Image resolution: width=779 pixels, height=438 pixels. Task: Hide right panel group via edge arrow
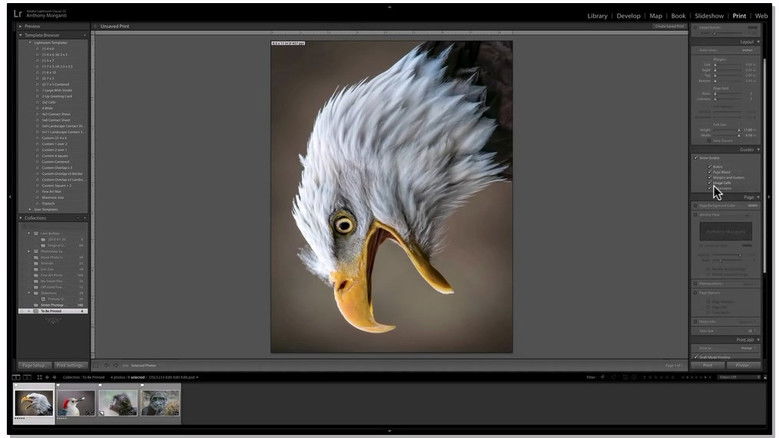pyautogui.click(x=770, y=196)
